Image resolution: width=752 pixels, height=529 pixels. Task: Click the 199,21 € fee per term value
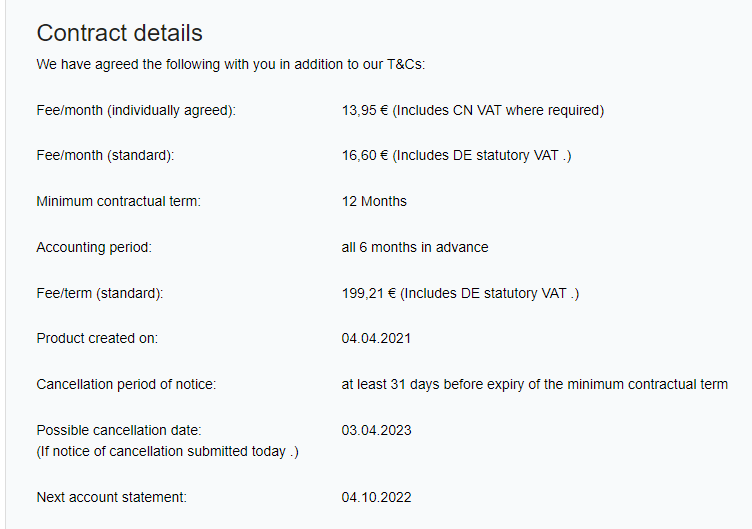(460, 294)
